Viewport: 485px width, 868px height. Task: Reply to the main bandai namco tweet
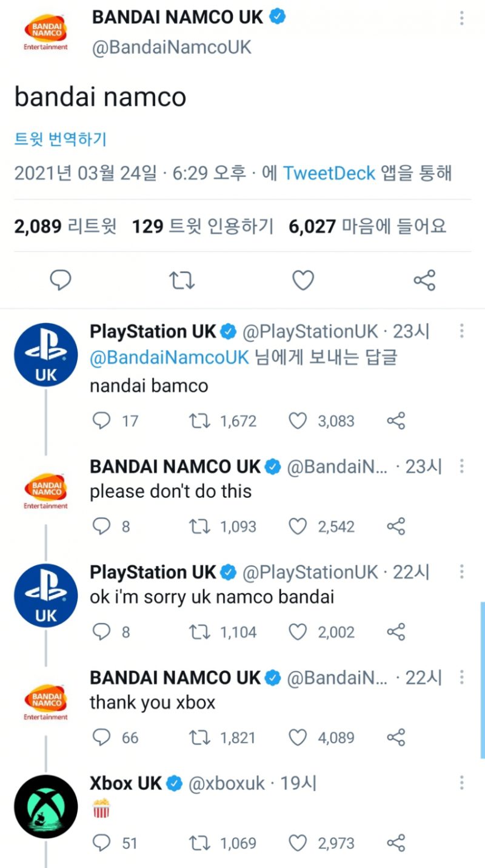(x=61, y=280)
